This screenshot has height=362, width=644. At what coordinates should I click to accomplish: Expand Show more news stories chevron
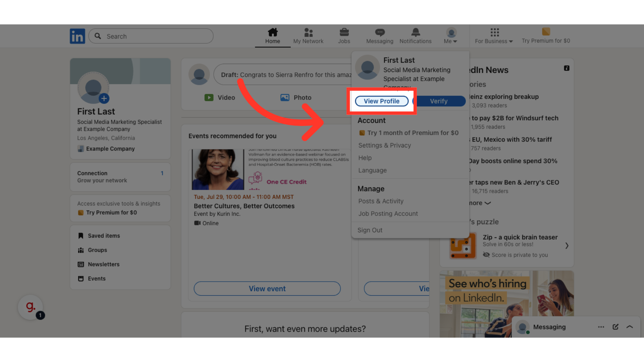(487, 203)
